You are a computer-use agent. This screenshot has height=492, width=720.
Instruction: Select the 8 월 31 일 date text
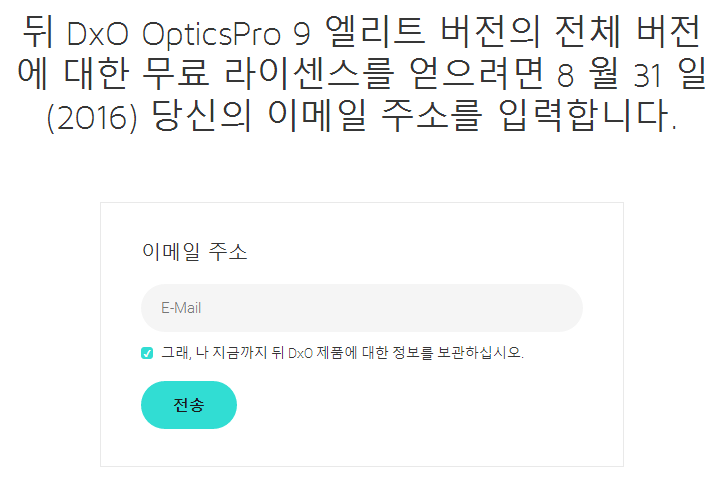(631, 74)
